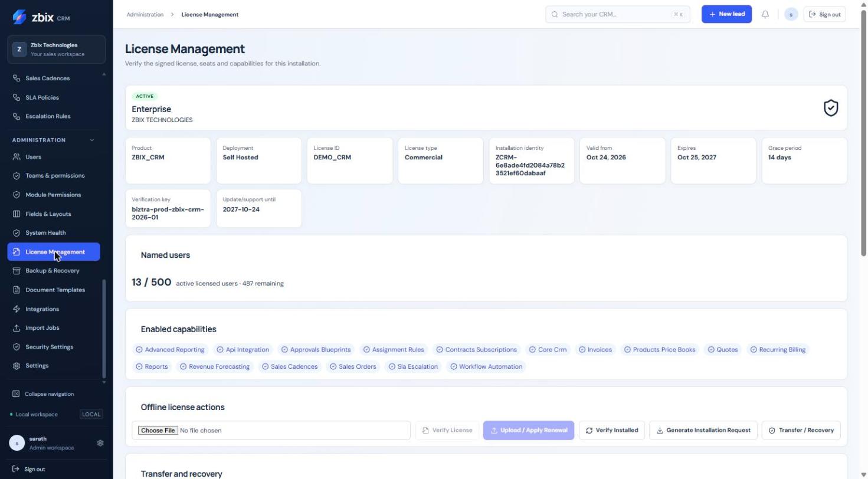Click the New lead button

726,14
